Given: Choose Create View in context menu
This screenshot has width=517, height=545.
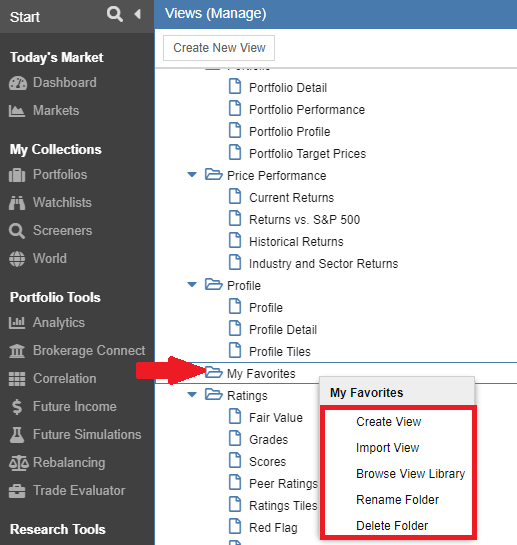Looking at the screenshot, I should [389, 422].
